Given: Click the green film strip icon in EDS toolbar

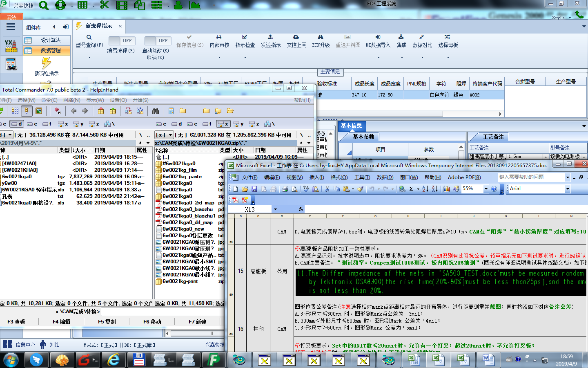Looking at the screenshot, I should point(122,5).
